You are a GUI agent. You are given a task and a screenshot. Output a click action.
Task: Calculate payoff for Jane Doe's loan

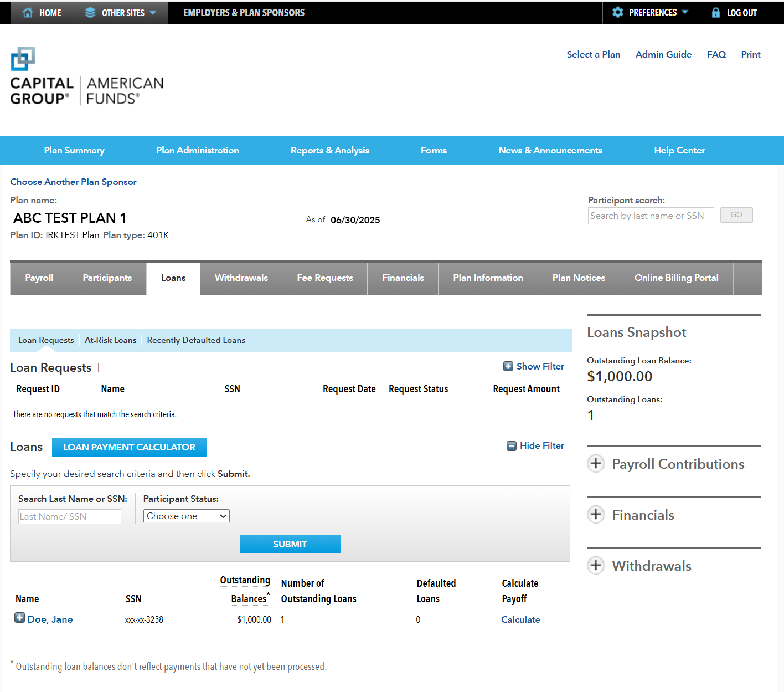point(520,619)
